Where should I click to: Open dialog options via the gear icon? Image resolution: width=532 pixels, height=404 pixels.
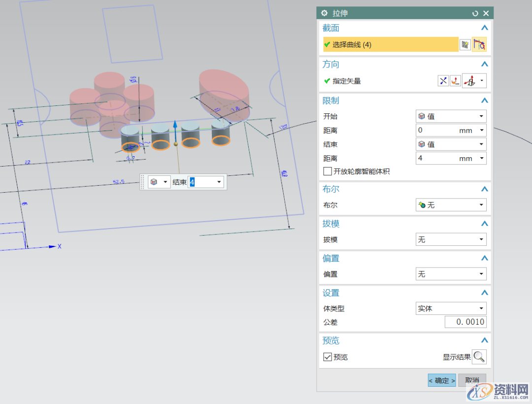(324, 13)
